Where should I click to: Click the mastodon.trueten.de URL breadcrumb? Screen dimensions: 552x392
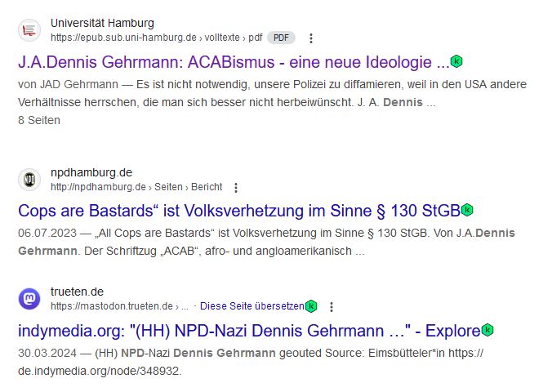tap(113, 306)
